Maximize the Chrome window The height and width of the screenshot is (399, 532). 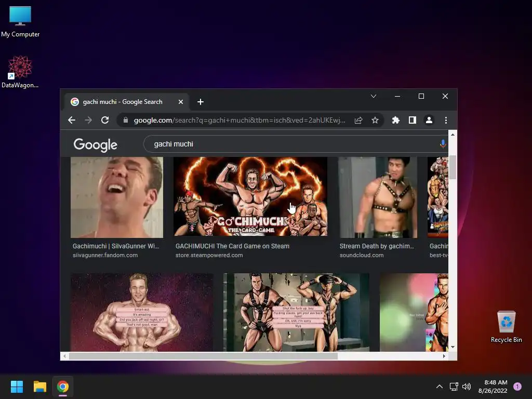point(421,96)
